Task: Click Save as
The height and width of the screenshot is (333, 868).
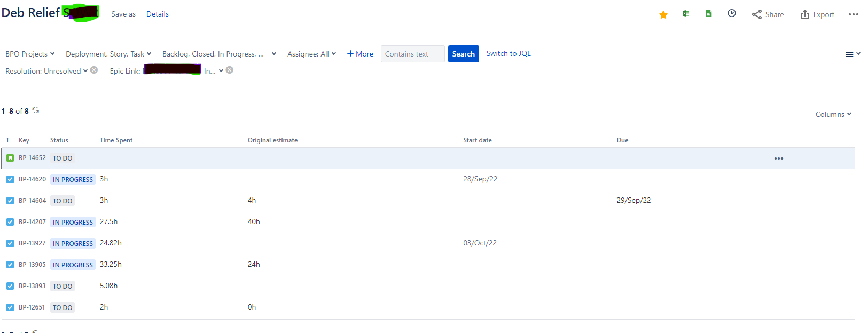Action: pos(123,14)
